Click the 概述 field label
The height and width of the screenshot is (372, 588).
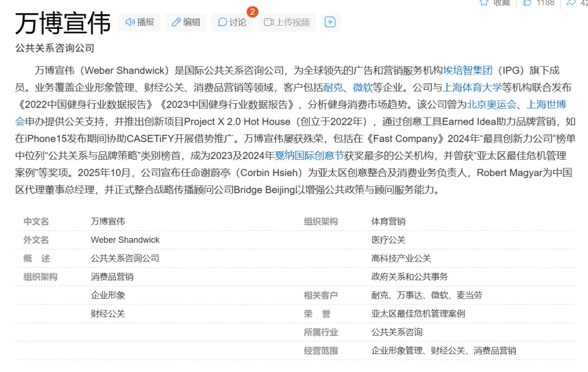pyautogui.click(x=36, y=258)
